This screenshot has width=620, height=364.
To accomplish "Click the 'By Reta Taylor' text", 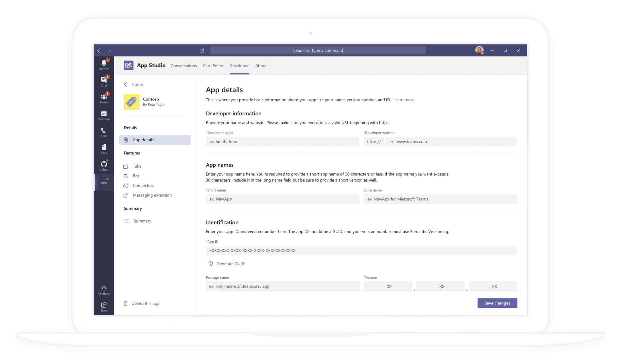I will point(154,105).
